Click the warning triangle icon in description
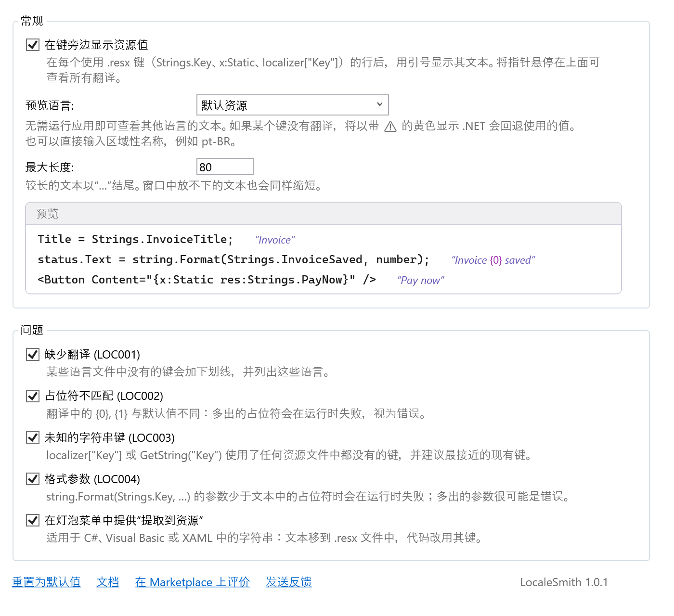This screenshot has height=616, width=674. point(390,127)
